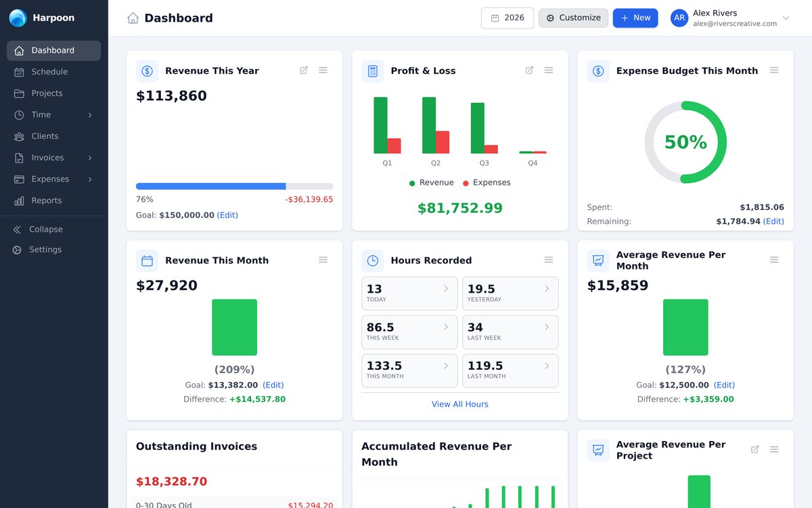The width and height of the screenshot is (812, 508).
Task: Click the Q1 revenue green bar
Action: (380, 125)
